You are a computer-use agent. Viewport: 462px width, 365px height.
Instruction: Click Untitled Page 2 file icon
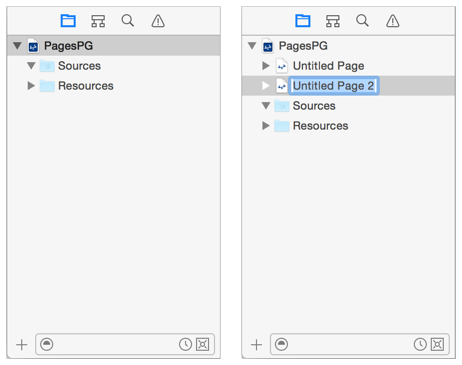pyautogui.click(x=282, y=86)
